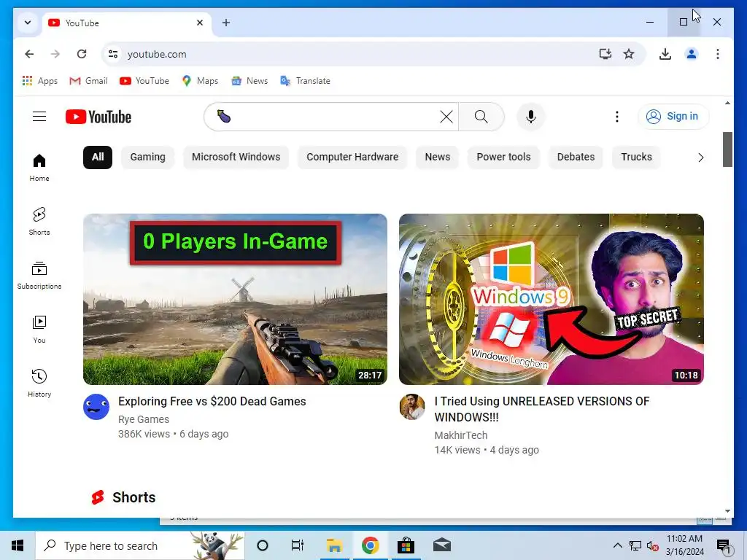Click the browser back arrow

coord(29,54)
